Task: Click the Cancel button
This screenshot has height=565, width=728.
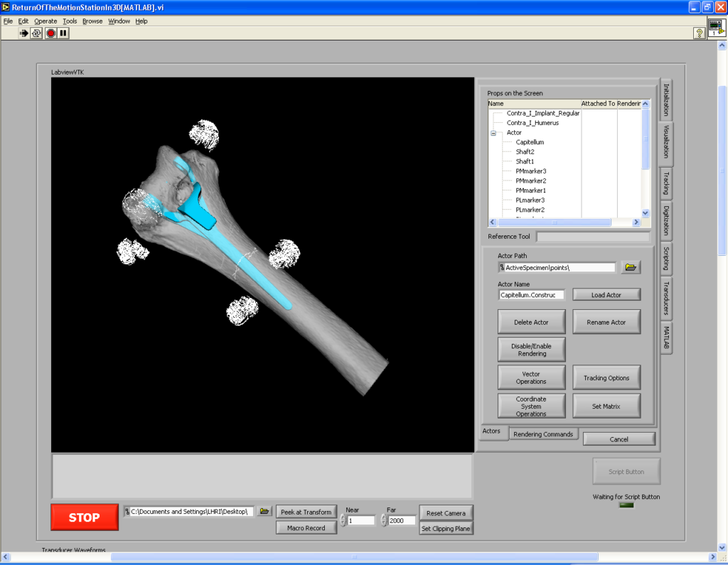Action: click(619, 439)
